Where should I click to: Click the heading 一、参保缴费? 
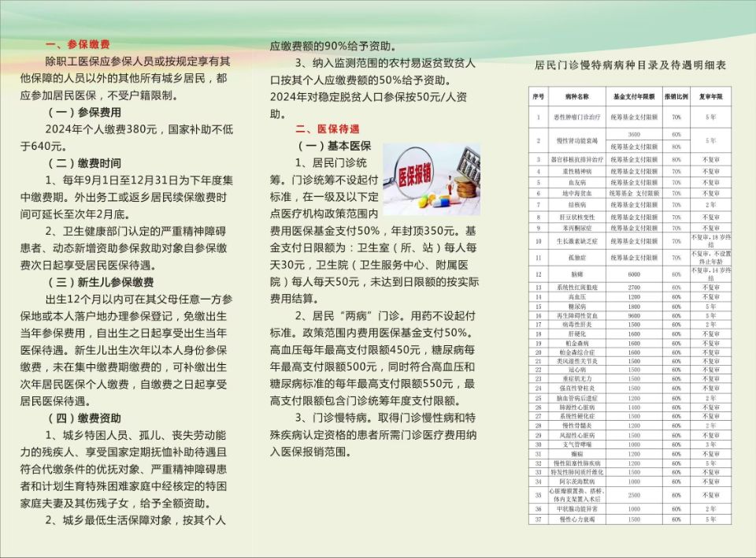[78, 44]
